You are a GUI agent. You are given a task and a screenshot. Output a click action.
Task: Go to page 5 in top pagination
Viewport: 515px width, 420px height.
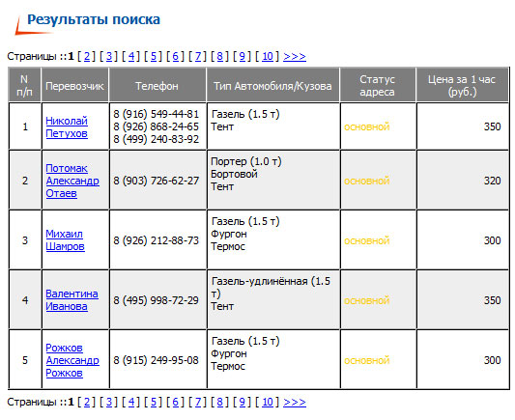pos(154,56)
